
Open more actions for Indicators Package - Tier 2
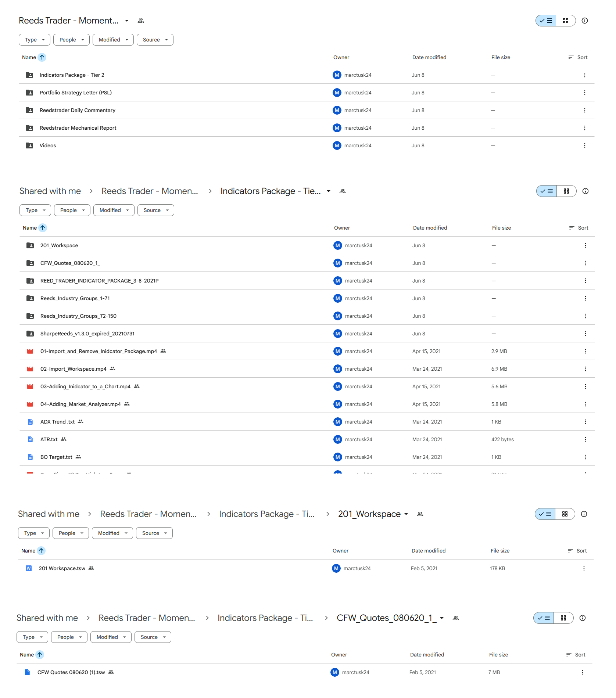point(584,75)
